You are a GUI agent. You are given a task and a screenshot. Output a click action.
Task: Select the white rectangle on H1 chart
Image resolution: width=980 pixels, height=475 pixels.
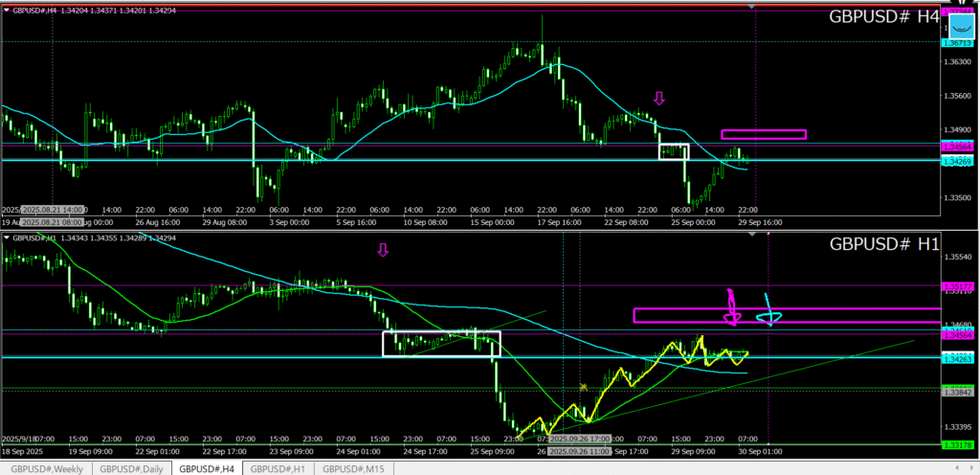(x=441, y=344)
